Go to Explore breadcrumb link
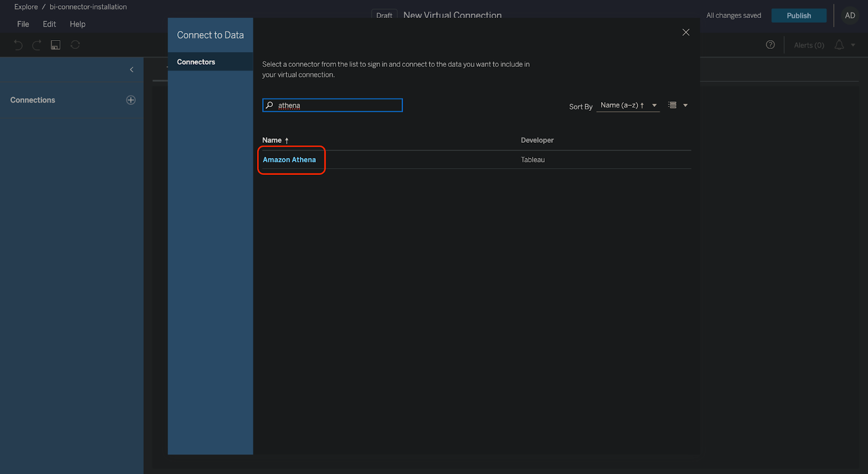This screenshot has height=474, width=868. (26, 7)
